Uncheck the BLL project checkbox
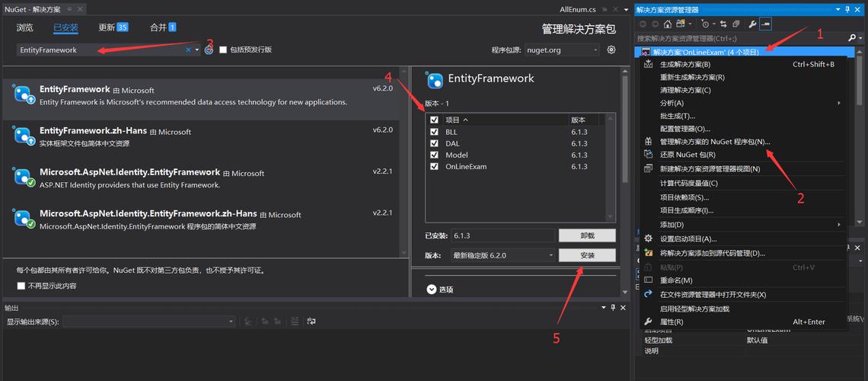The height and width of the screenshot is (381, 868). tap(434, 132)
